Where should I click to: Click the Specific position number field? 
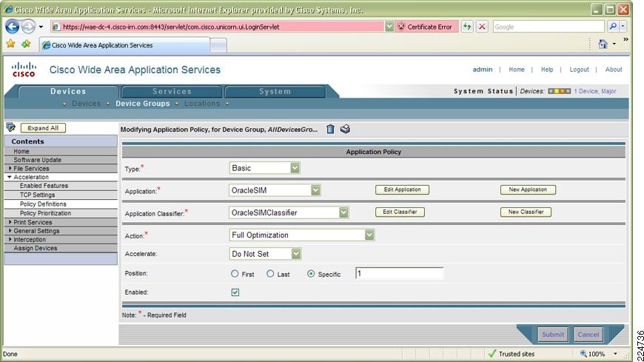399,273
